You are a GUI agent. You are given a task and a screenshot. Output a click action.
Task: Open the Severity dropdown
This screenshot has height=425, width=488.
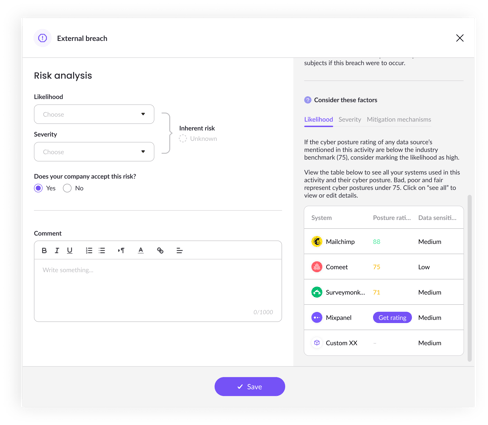click(94, 152)
